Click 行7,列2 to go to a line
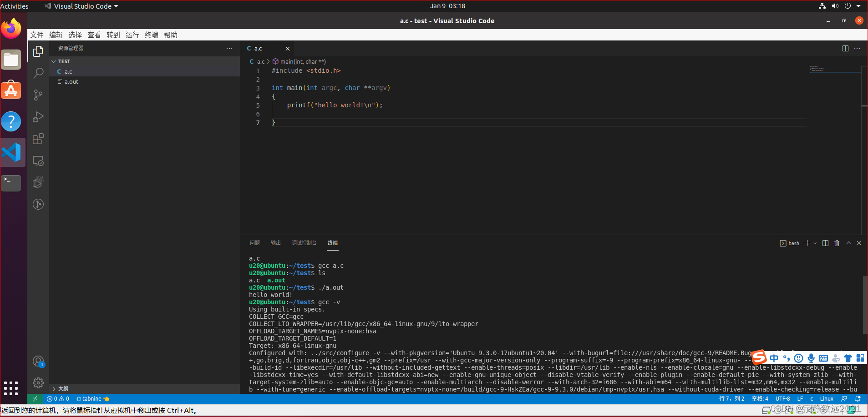The image size is (868, 417). (732, 398)
